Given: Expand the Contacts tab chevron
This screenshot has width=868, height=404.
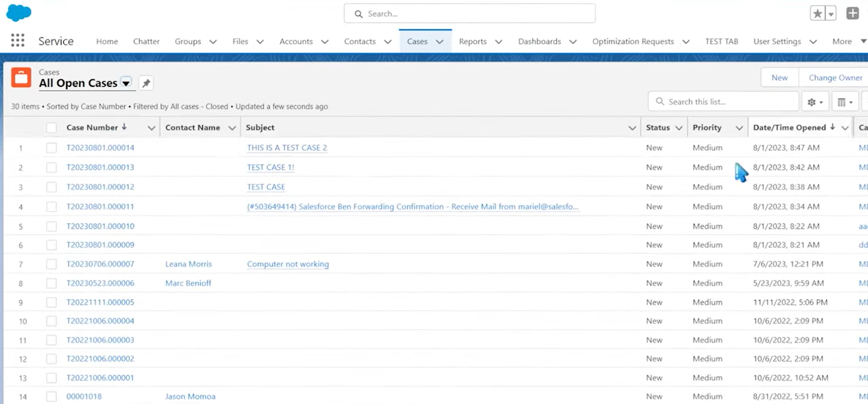Looking at the screenshot, I should click(387, 42).
